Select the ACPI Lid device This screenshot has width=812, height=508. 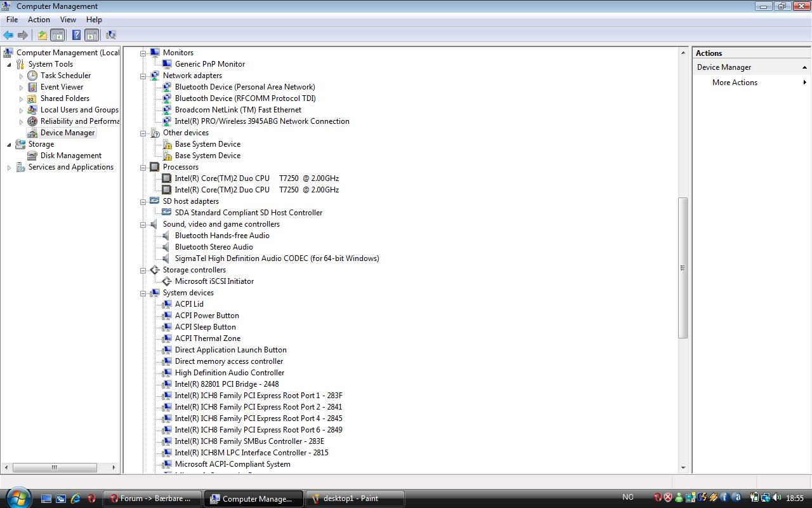(189, 304)
